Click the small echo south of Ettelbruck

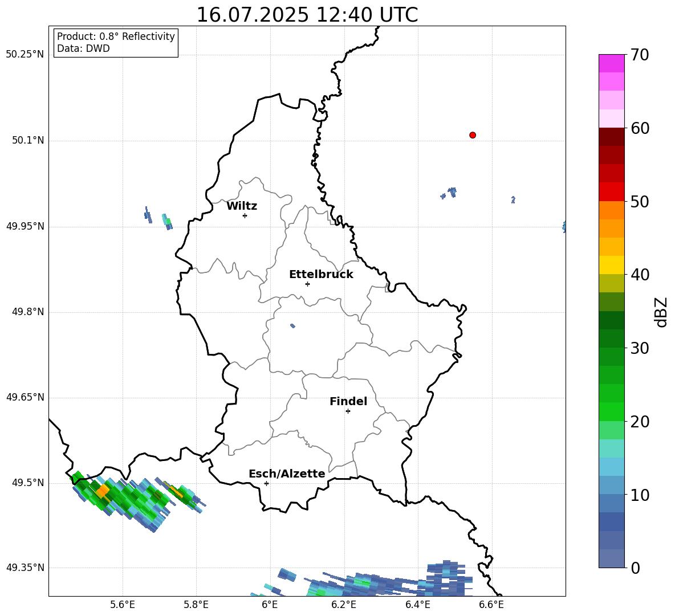tap(292, 325)
